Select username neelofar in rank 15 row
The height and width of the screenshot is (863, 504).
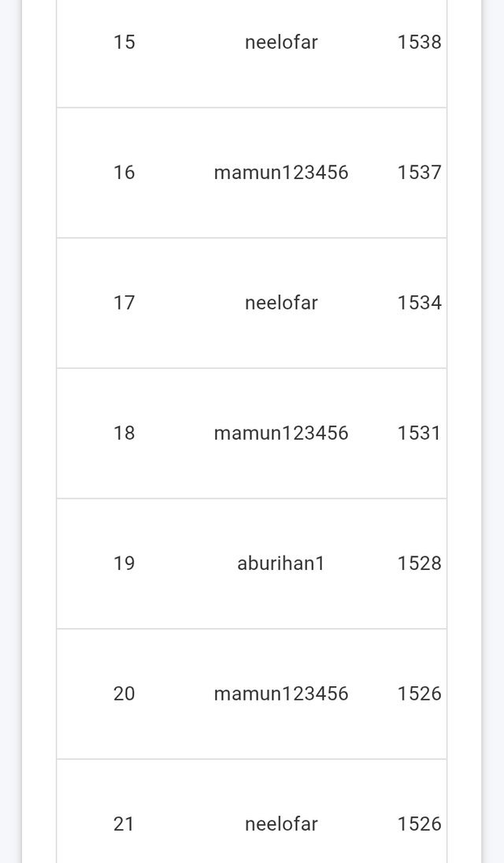point(281,43)
